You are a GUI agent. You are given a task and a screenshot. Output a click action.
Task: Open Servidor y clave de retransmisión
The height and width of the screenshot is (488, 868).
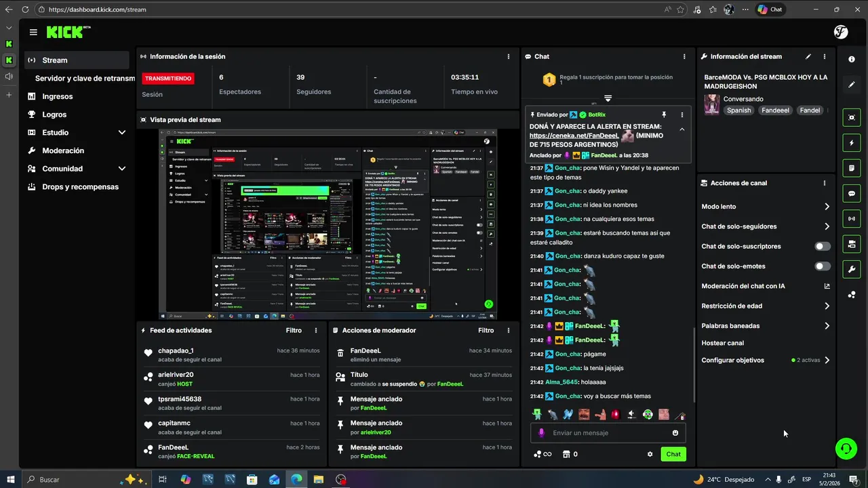coord(85,79)
